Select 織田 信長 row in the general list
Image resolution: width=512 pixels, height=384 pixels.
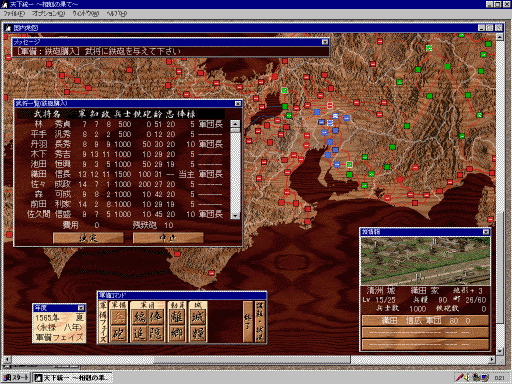pos(125,174)
